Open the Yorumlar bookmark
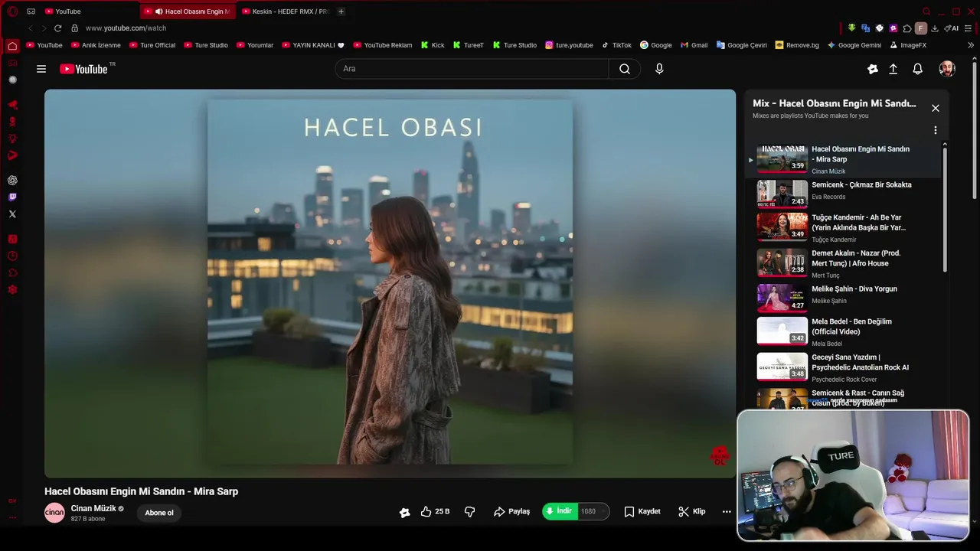 click(x=255, y=45)
